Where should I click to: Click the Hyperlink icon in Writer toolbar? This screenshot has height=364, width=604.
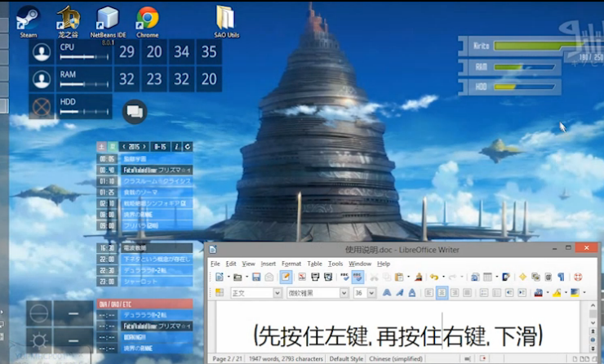coord(475,277)
